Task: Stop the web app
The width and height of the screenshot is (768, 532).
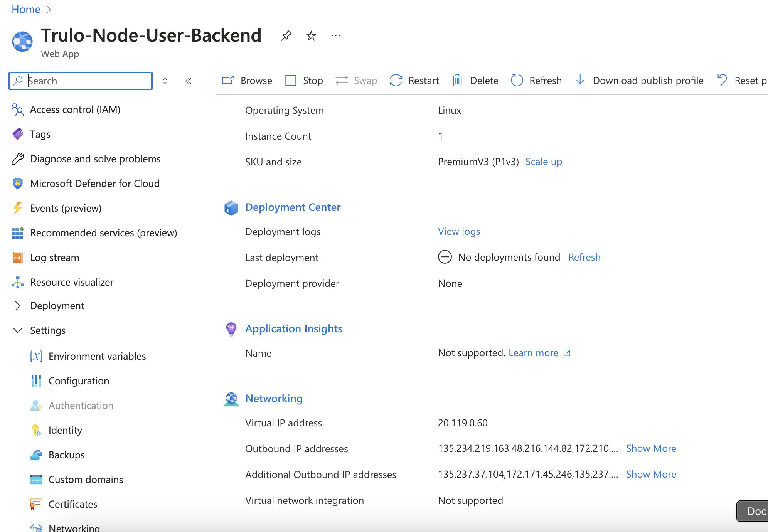Action: [x=304, y=81]
